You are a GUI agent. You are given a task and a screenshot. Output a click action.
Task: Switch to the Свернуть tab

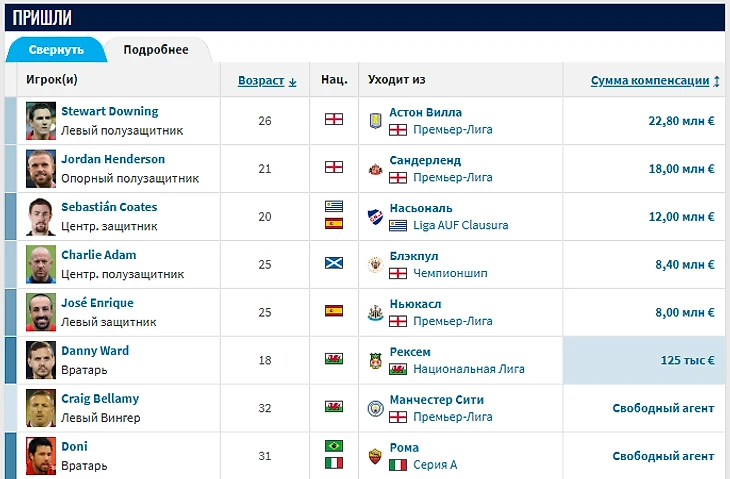pyautogui.click(x=55, y=50)
